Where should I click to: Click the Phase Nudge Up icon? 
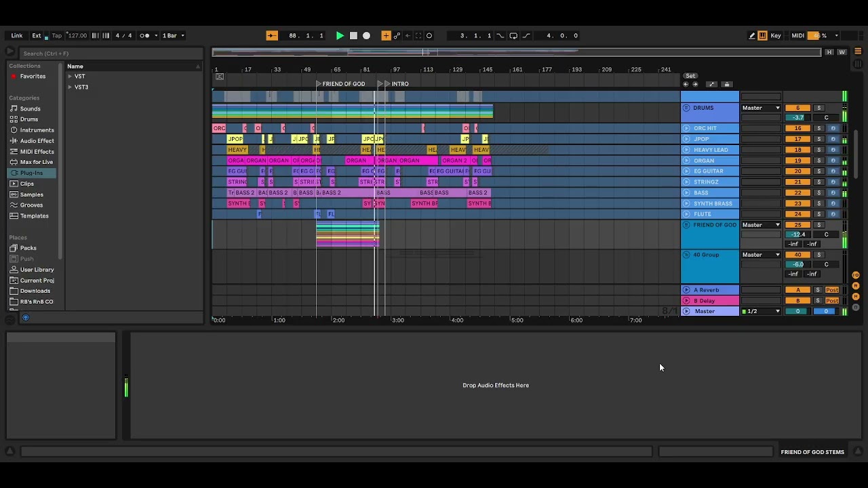[x=106, y=35]
